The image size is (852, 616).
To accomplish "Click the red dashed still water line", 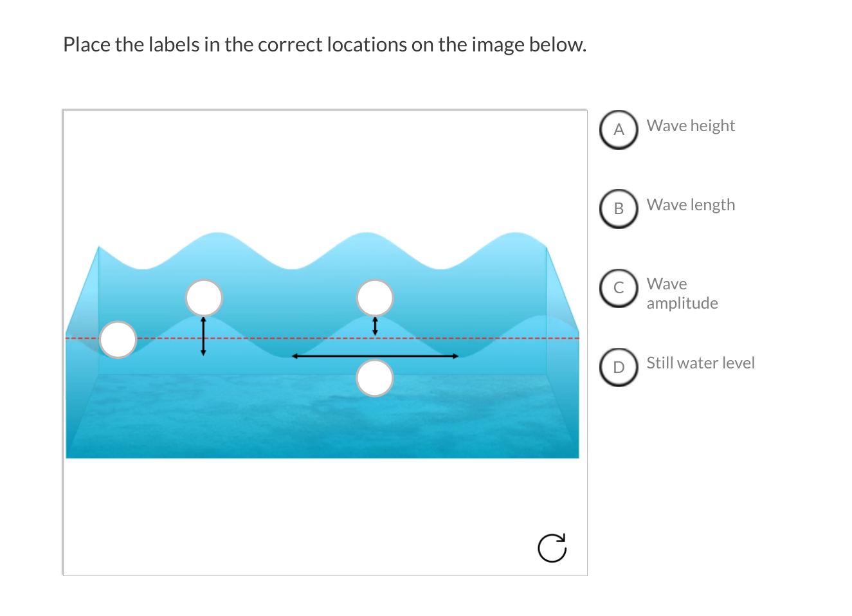I will point(322,338).
